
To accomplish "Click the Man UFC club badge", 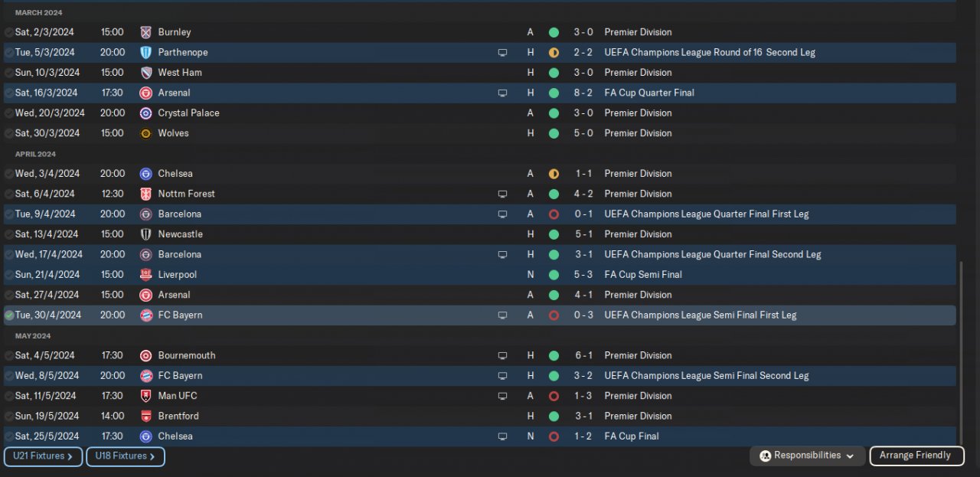I will tap(146, 396).
